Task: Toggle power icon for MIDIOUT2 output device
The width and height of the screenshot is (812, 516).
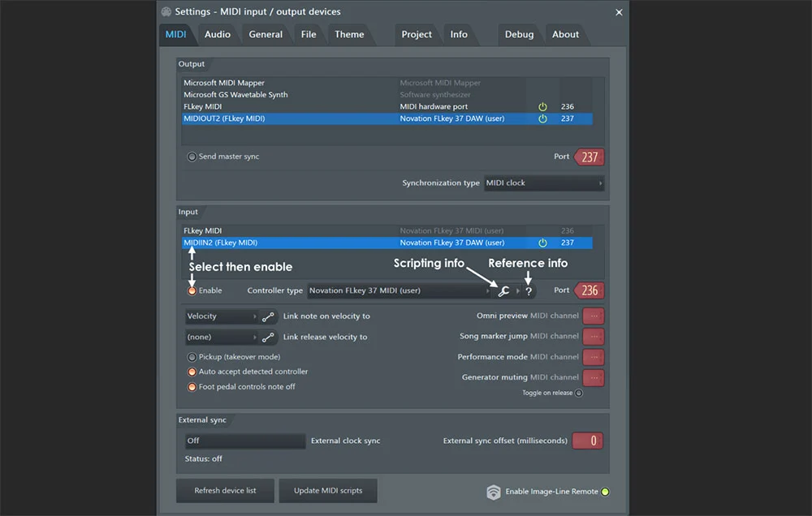Action: point(542,118)
